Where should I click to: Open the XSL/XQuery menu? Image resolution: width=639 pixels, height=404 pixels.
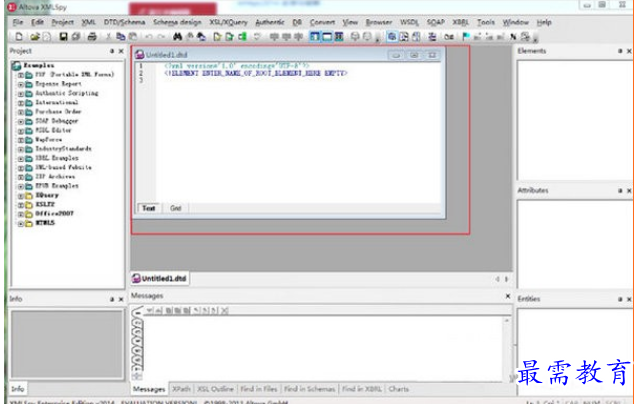point(228,22)
